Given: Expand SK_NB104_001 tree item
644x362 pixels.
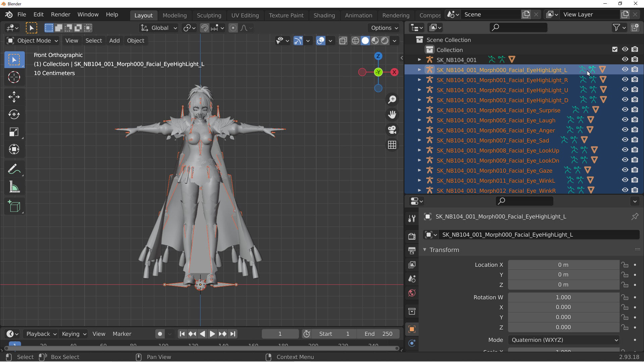Looking at the screenshot, I should point(419,60).
